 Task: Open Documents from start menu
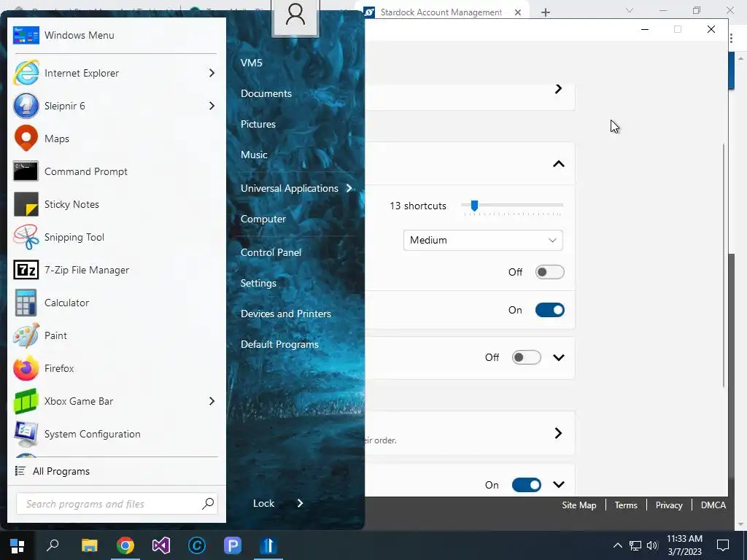266,93
